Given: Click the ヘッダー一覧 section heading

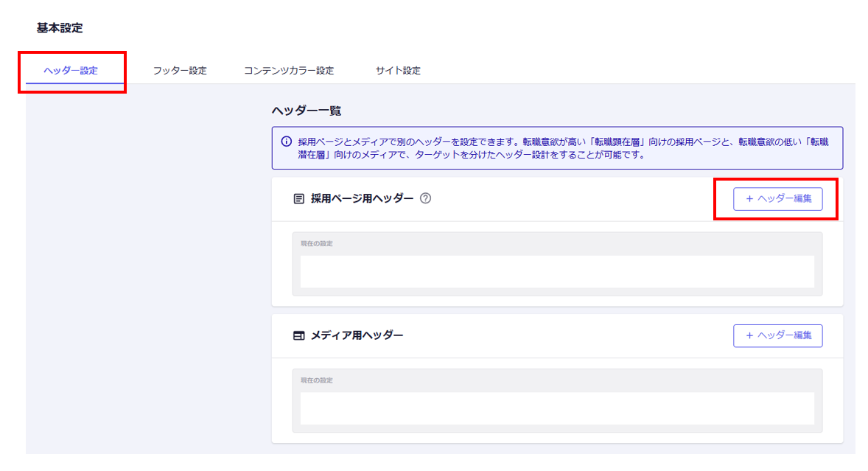Looking at the screenshot, I should pos(307,111).
